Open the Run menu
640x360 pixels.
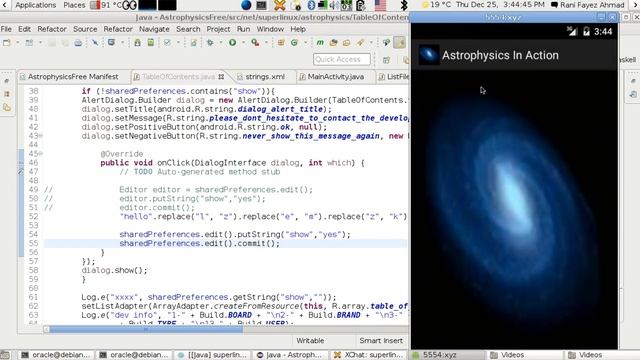tap(243, 29)
